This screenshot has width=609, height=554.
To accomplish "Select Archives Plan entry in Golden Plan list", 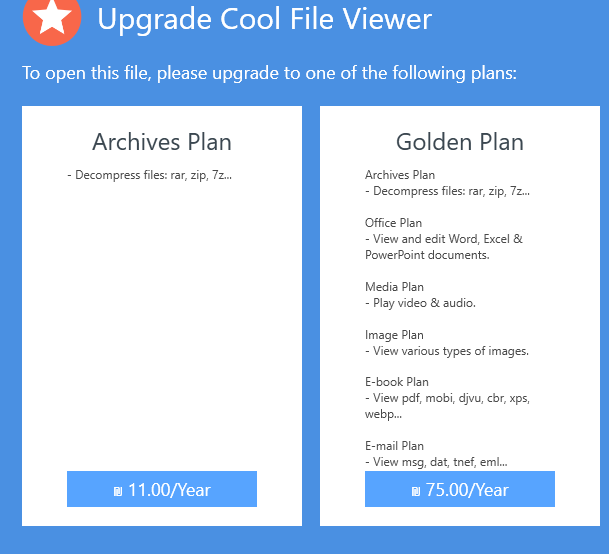I will 400,175.
